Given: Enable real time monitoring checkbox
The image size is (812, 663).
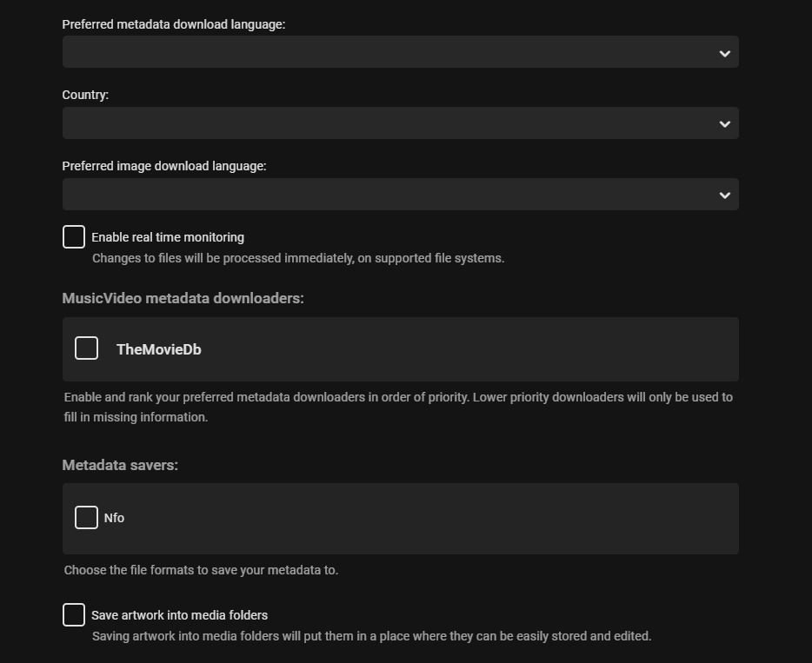Looking at the screenshot, I should (x=74, y=236).
